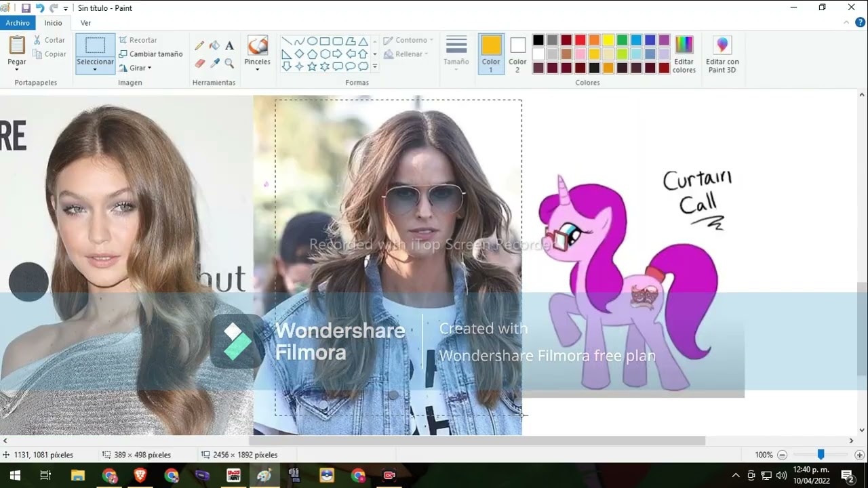The image size is (868, 488).
Task: Open the Editar colores dialog
Action: click(684, 54)
